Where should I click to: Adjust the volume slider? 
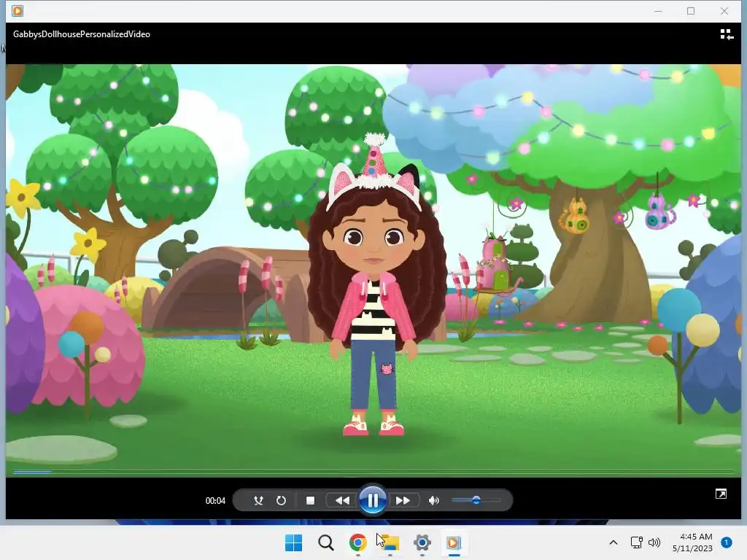click(x=476, y=500)
